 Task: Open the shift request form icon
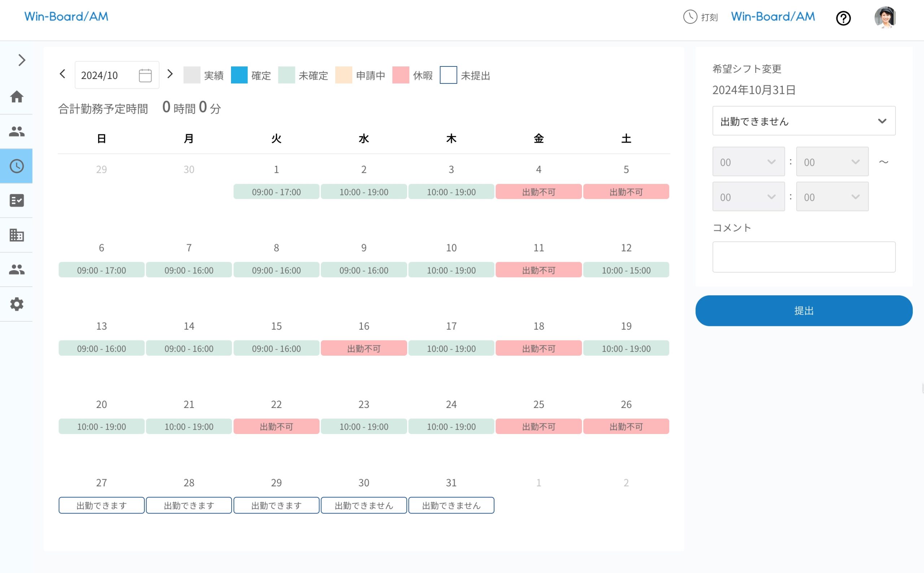click(x=16, y=200)
